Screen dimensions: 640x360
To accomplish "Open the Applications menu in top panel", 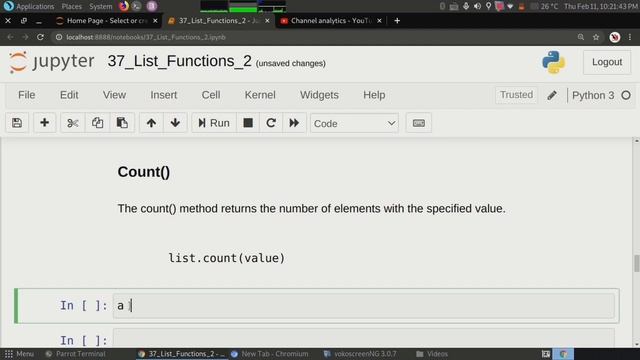I will point(30,6).
